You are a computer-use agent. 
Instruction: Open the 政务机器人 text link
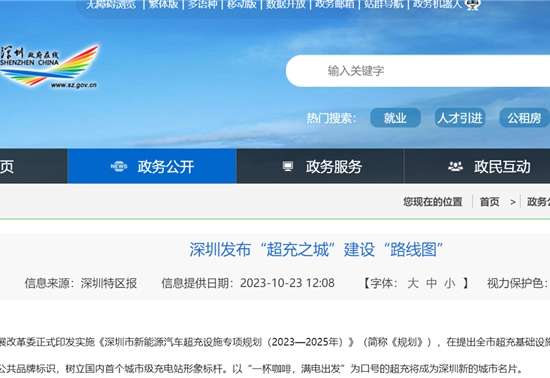[x=437, y=4]
